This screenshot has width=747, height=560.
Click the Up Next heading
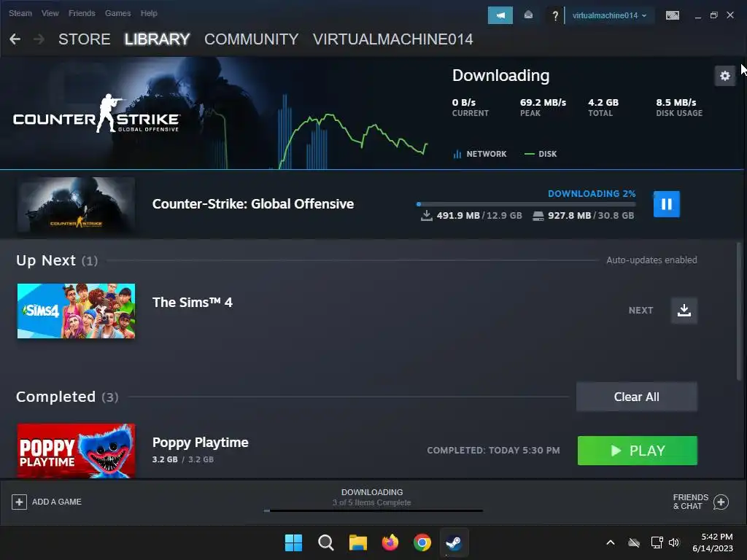tap(46, 260)
